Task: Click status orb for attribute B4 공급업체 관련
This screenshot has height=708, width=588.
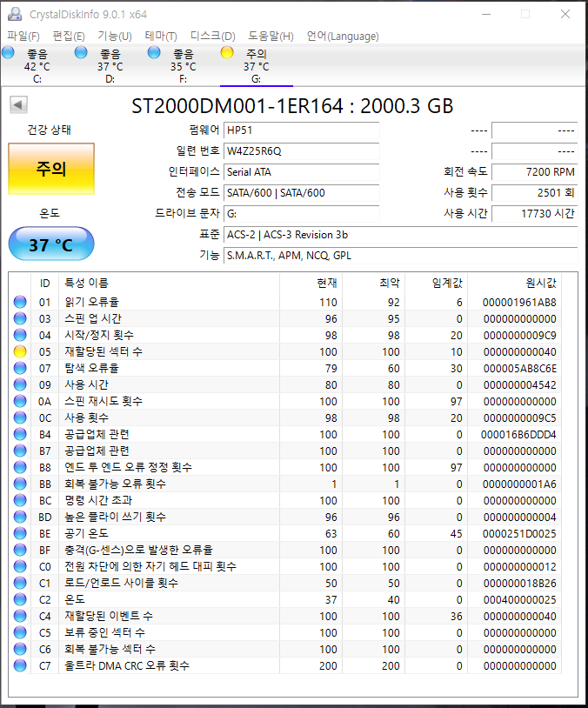Action: click(x=20, y=434)
